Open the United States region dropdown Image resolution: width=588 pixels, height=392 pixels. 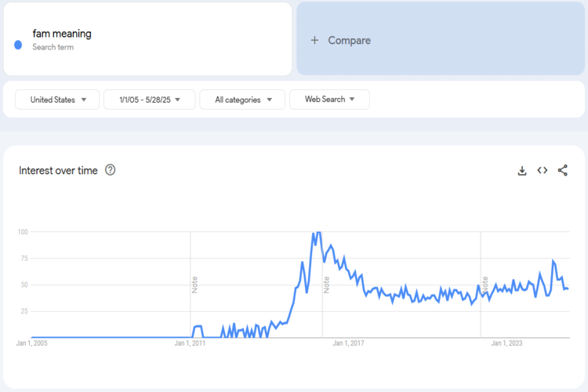[x=57, y=100]
